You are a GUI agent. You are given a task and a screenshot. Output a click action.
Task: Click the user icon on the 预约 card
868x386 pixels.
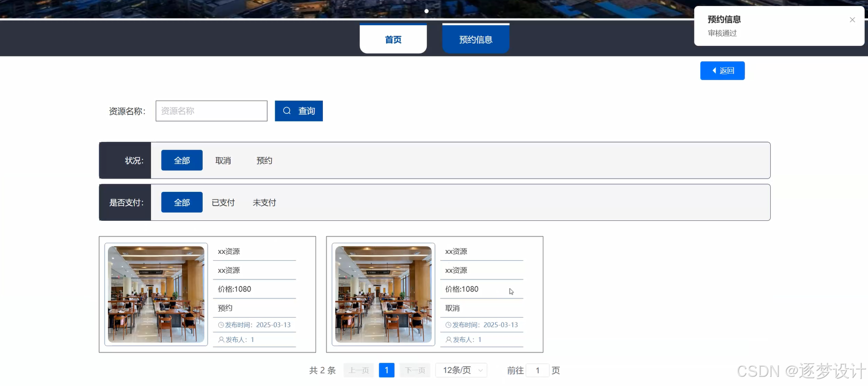pyautogui.click(x=221, y=340)
